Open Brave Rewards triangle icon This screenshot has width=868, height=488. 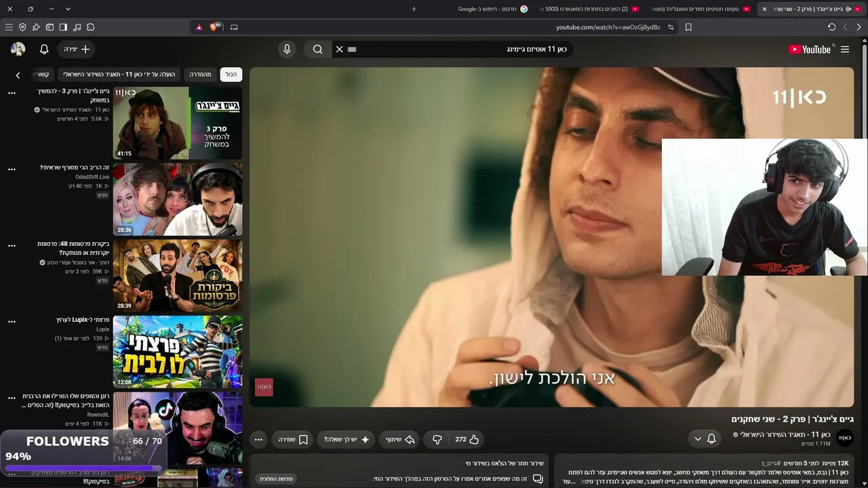pos(199,27)
